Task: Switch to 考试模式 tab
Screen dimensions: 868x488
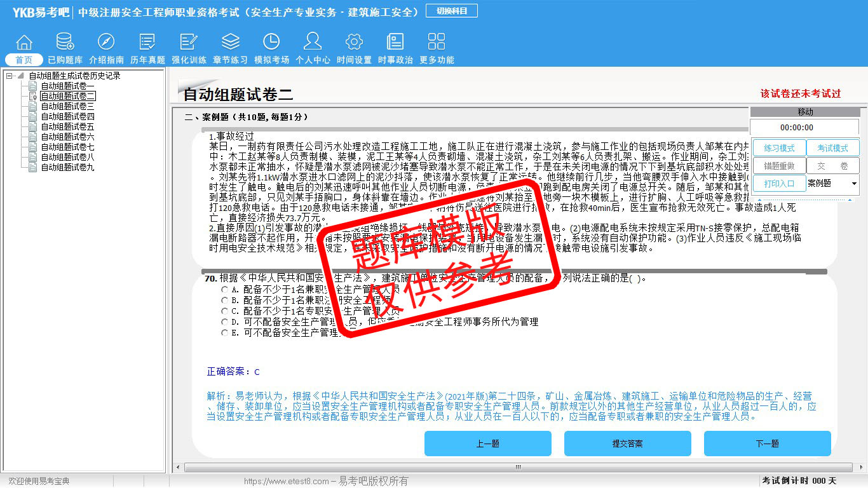Action: [x=832, y=148]
